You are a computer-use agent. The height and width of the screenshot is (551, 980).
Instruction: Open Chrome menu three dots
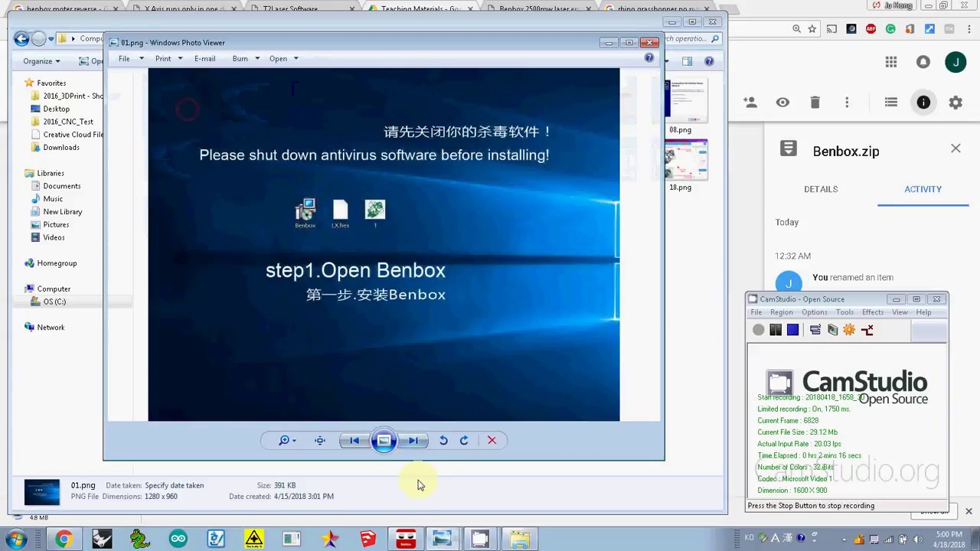[x=969, y=29]
